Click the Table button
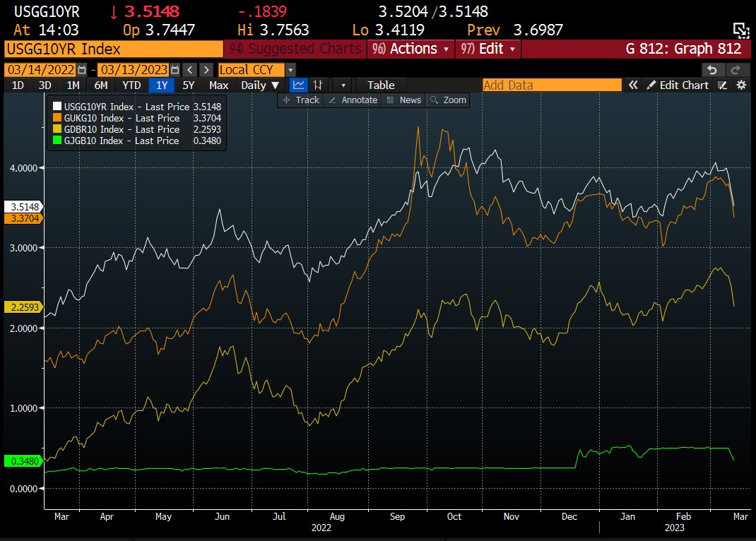This screenshot has width=756, height=541. (380, 85)
